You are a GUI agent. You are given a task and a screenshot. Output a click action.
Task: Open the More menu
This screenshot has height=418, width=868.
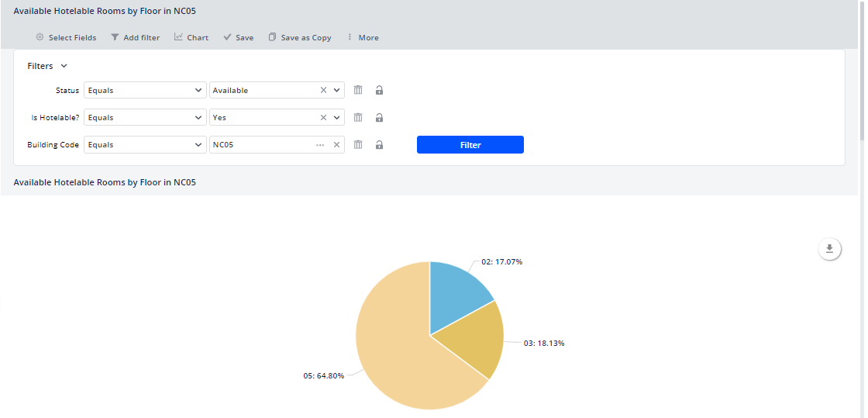(x=362, y=37)
